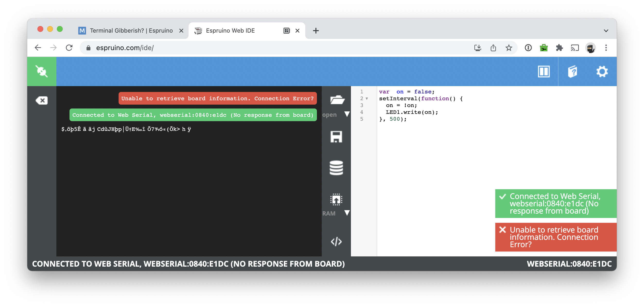This screenshot has height=307, width=644.
Task: Open device storage database icon
Action: tap(336, 168)
